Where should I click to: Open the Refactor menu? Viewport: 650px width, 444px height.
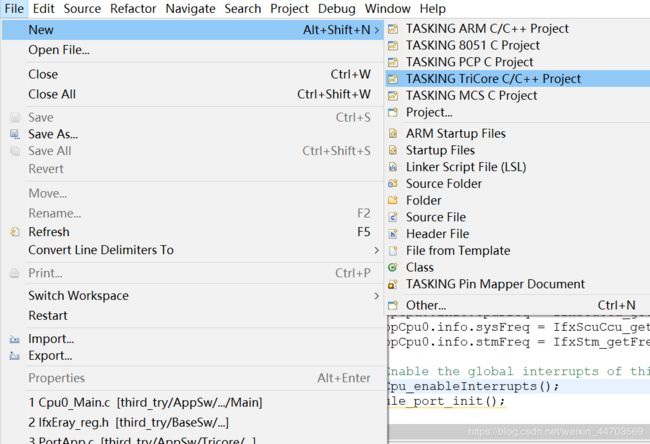pos(133,8)
